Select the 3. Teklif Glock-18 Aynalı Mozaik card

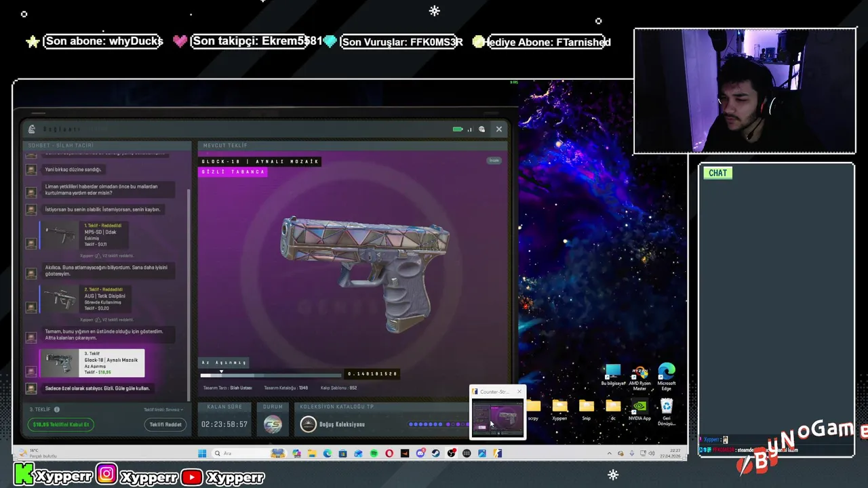pos(92,363)
